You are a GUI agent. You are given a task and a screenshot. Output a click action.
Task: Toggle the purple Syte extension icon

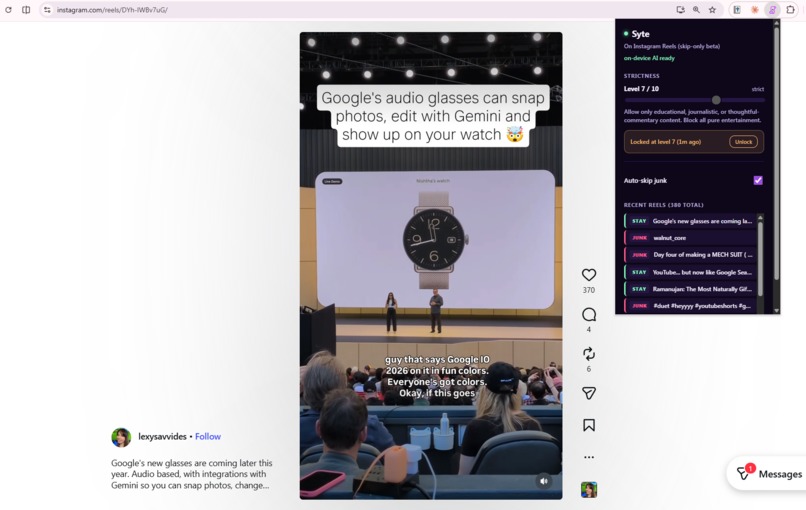point(772,10)
